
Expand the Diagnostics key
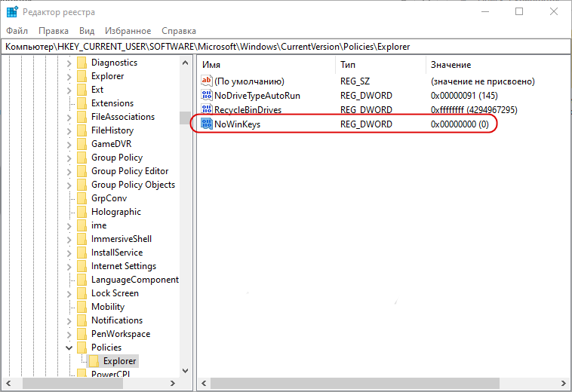69,63
